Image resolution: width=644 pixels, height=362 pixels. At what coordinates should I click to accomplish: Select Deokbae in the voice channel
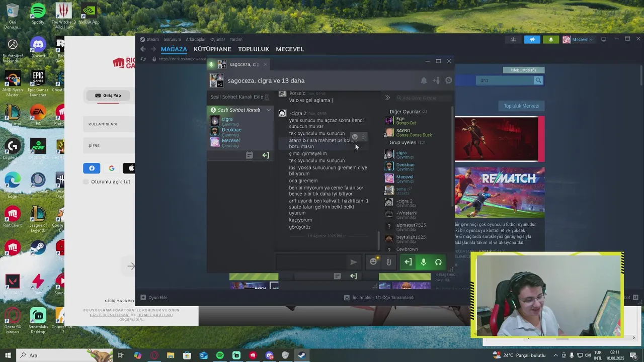coord(239,131)
